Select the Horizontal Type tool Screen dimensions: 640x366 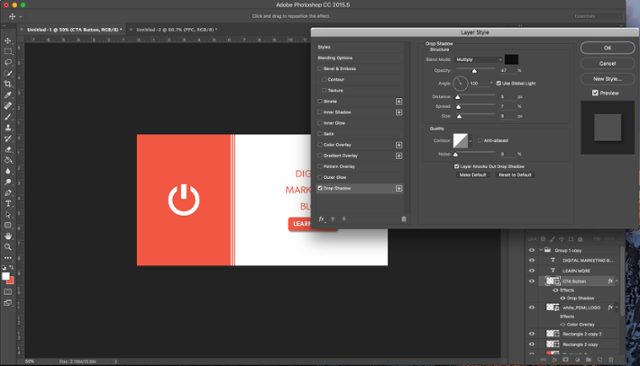(x=8, y=204)
